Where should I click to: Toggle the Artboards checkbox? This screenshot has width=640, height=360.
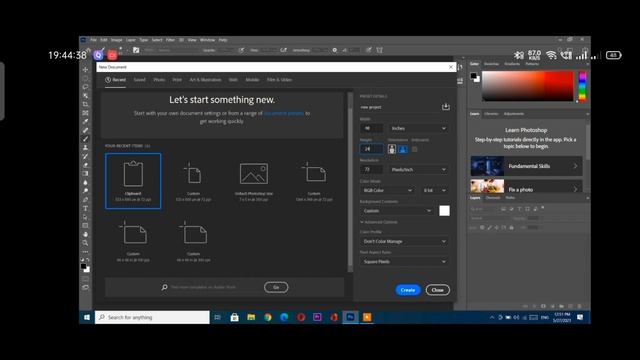(x=415, y=149)
